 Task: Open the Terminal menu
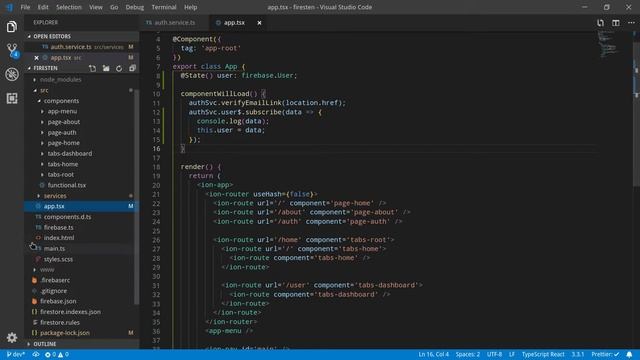(164, 7)
